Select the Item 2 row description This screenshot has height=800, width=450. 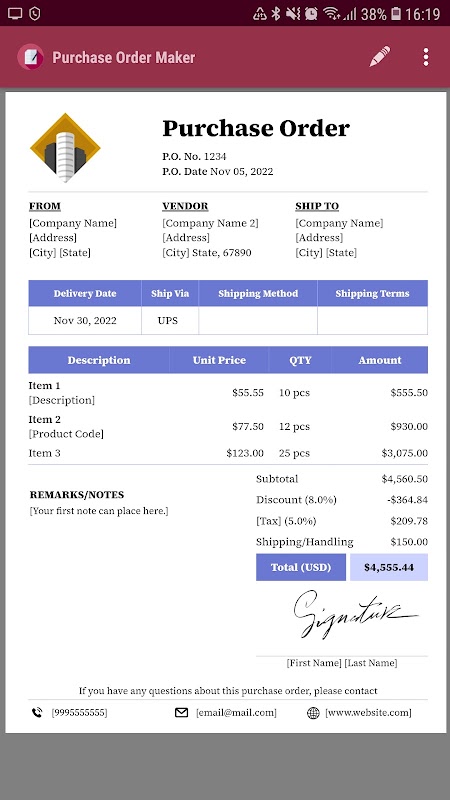click(66, 427)
